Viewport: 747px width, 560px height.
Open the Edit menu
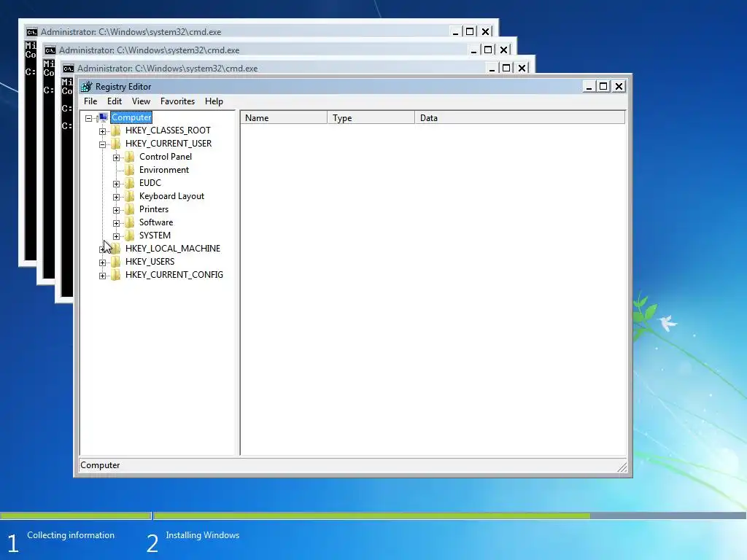pyautogui.click(x=115, y=101)
